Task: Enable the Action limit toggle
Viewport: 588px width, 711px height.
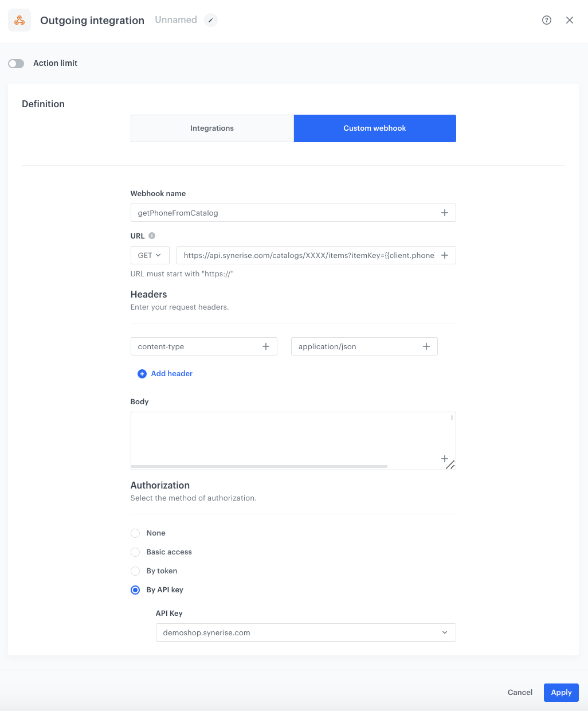Action: click(x=16, y=63)
